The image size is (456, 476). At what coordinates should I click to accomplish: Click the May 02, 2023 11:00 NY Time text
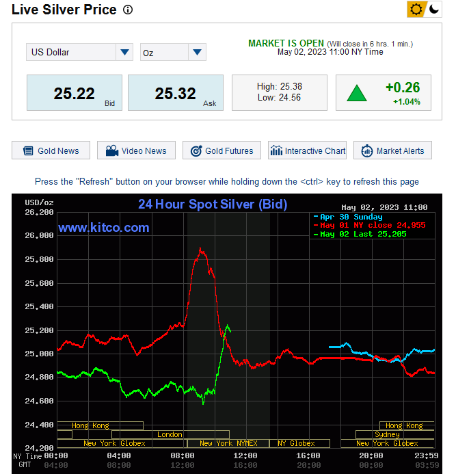[330, 52]
